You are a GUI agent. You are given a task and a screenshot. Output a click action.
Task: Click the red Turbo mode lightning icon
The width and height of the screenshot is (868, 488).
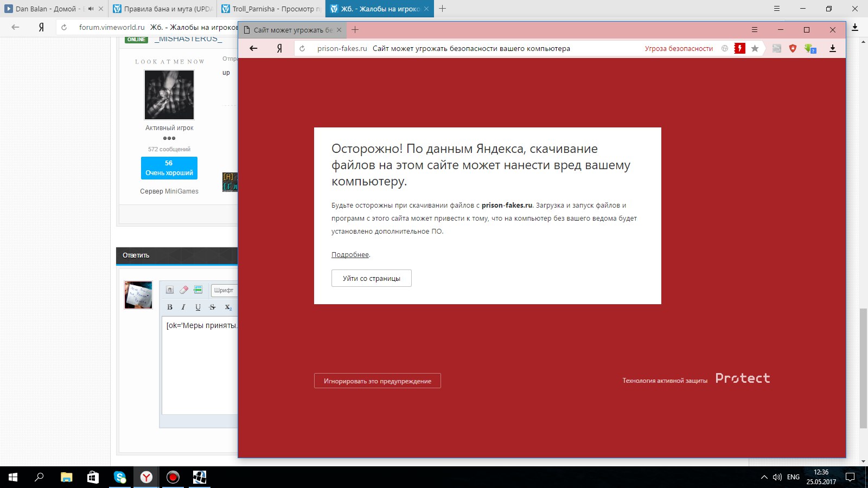click(739, 48)
